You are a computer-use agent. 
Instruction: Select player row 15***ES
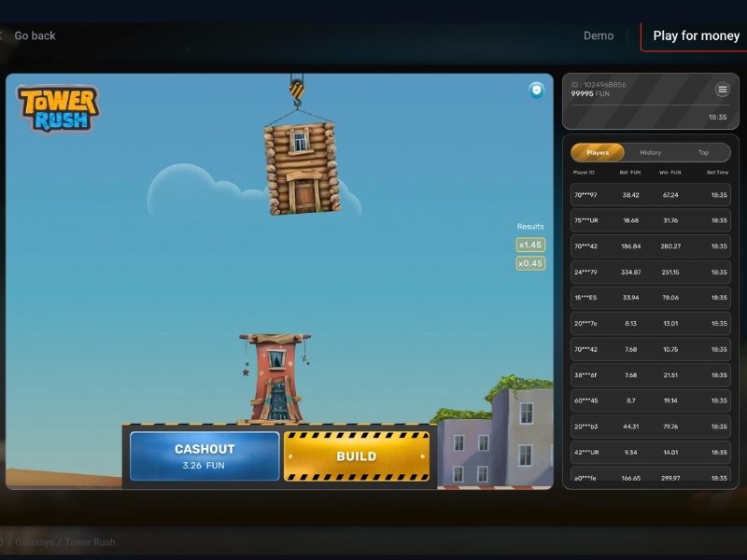pos(650,298)
